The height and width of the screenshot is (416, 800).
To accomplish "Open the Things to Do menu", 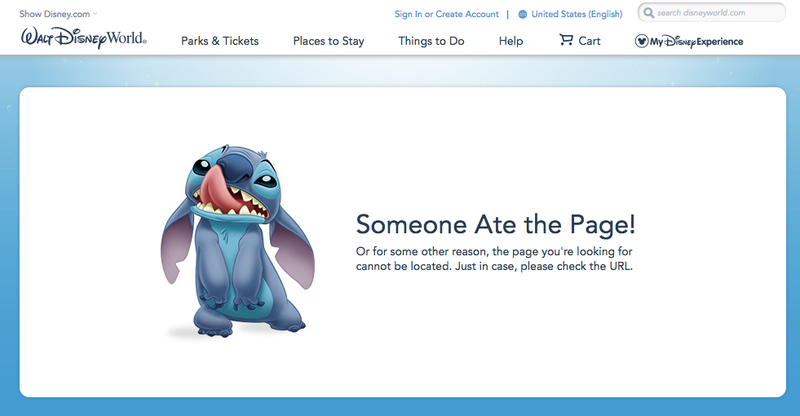I will click(x=431, y=41).
